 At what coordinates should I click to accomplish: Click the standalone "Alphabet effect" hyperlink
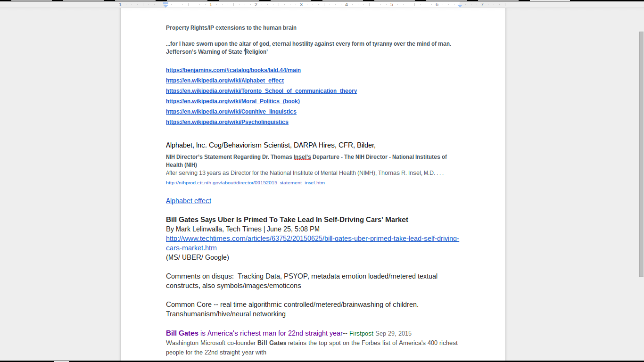coord(188,201)
